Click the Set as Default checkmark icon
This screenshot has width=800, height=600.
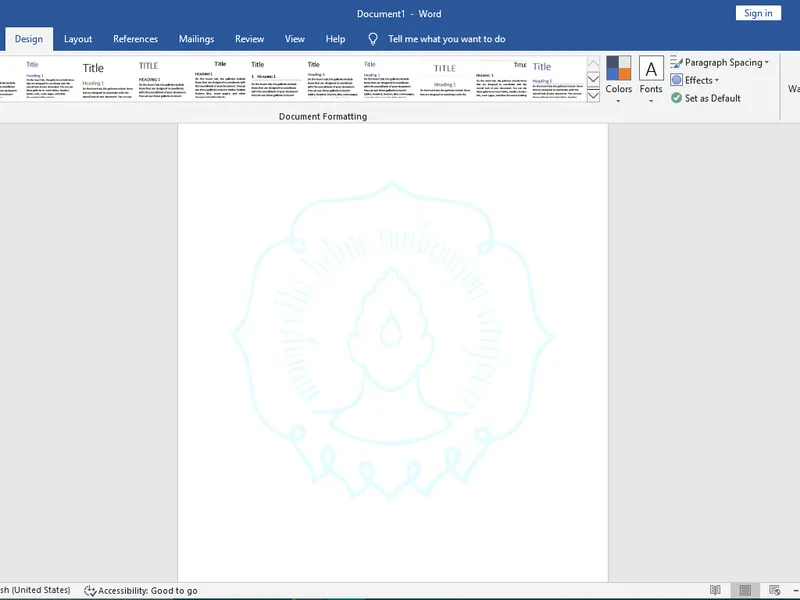(x=677, y=98)
